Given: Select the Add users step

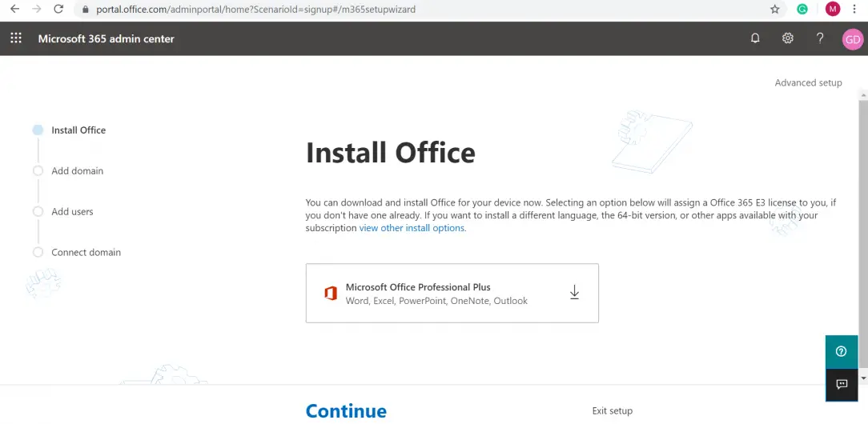Looking at the screenshot, I should click(x=72, y=212).
